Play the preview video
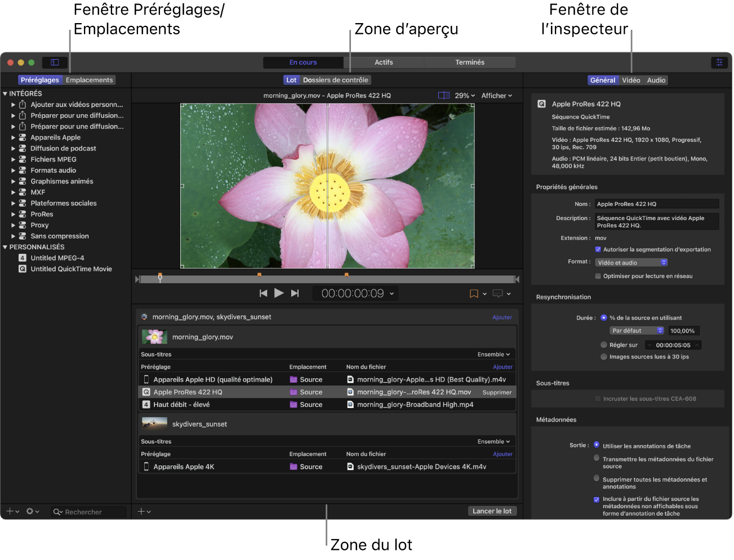The width and height of the screenshot is (734, 560). coord(279,293)
